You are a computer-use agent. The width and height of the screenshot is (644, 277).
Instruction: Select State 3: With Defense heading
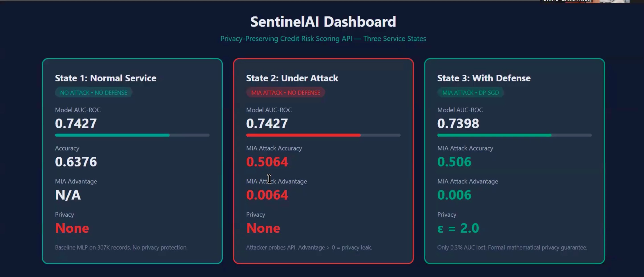[x=484, y=78]
